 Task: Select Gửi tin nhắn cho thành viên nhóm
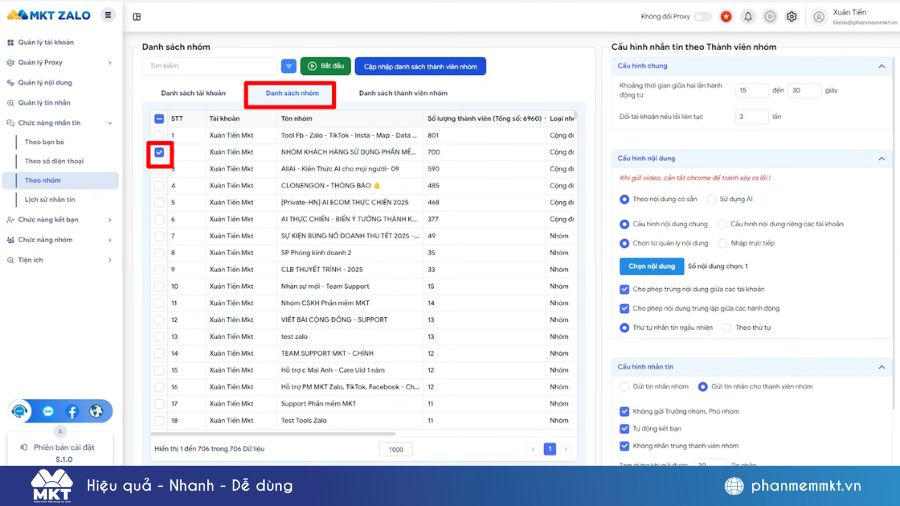(x=703, y=387)
